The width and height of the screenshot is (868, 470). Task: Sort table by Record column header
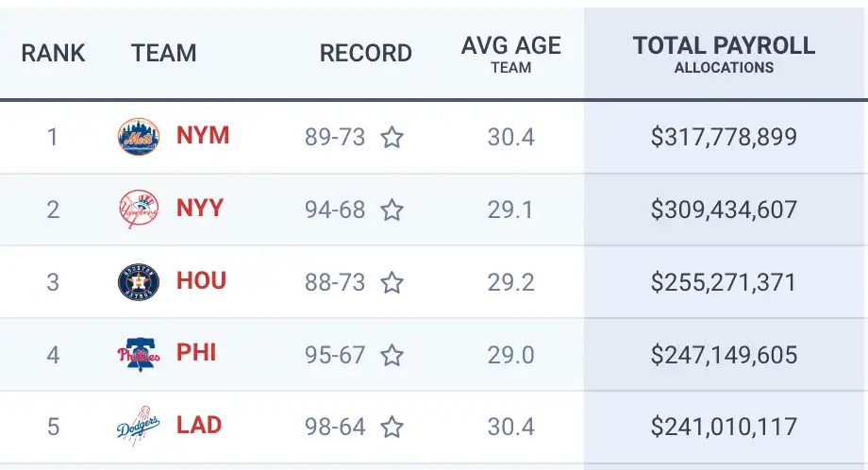[366, 53]
